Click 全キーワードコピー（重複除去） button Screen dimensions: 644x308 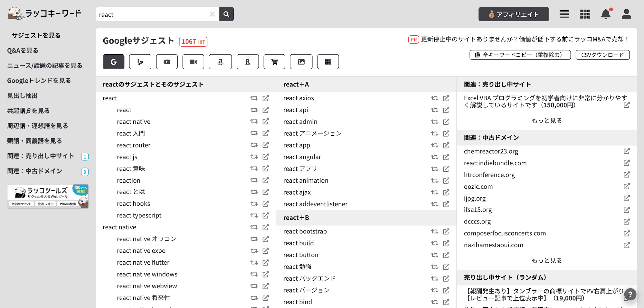pos(520,55)
